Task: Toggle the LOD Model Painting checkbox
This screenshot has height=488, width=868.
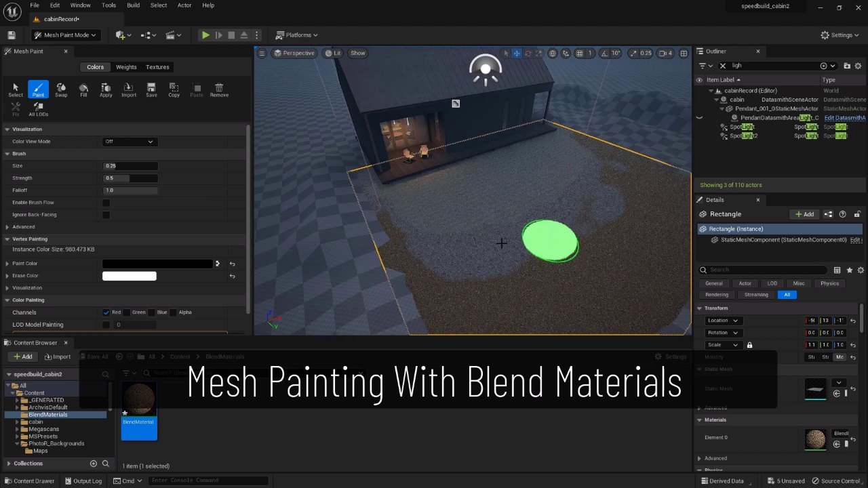Action: click(106, 325)
